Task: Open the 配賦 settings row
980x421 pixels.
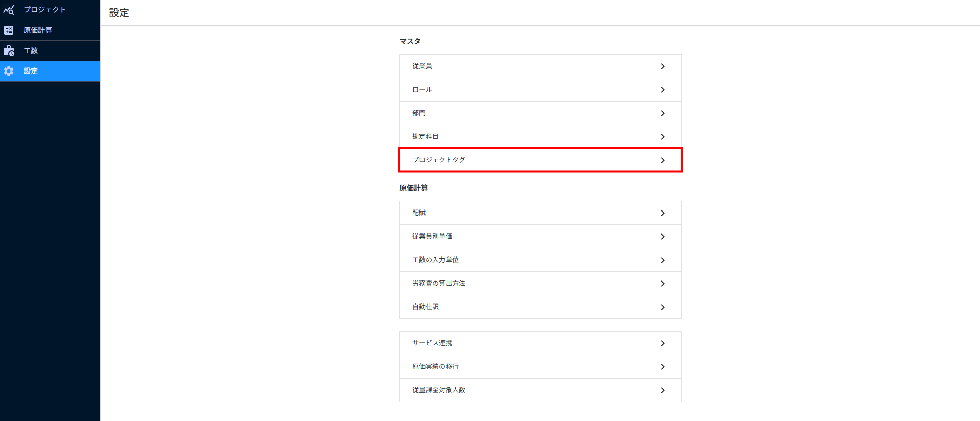Action: coord(540,213)
